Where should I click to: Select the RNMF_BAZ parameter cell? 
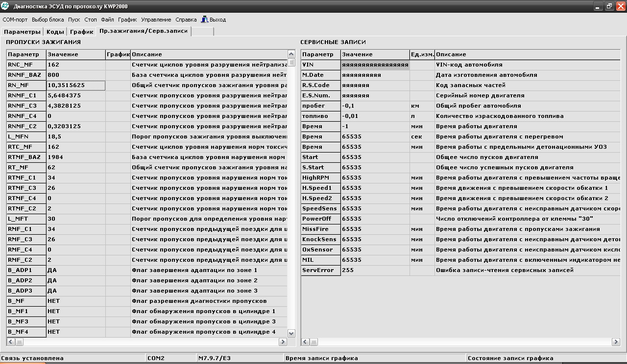[x=26, y=75]
